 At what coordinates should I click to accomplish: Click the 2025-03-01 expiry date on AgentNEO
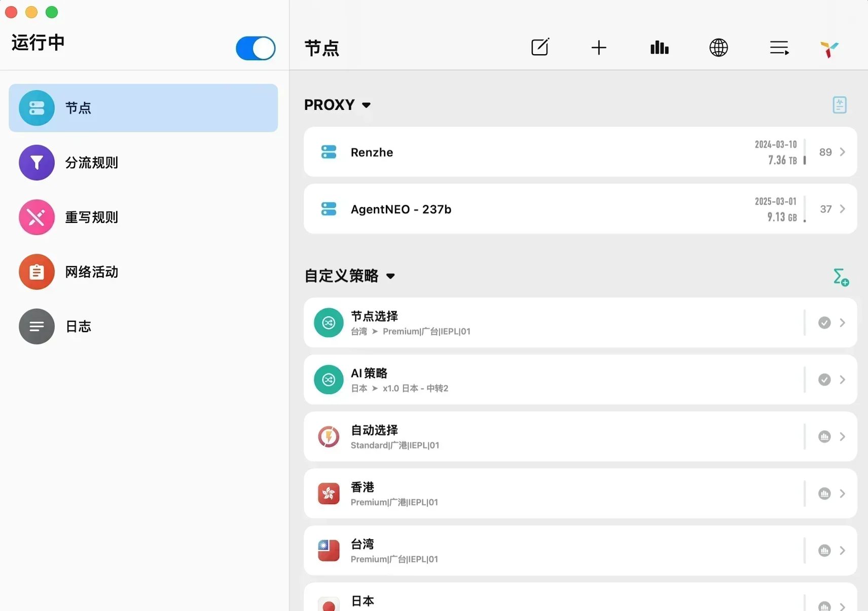(776, 201)
